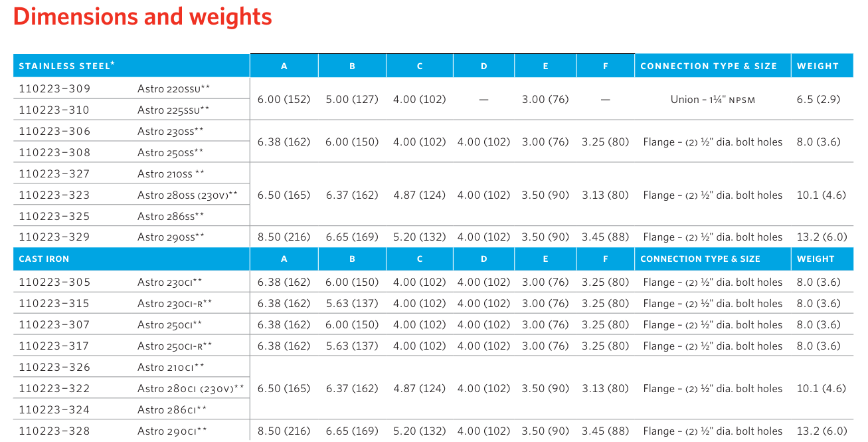The width and height of the screenshot is (868, 442).
Task: Select the Astro 230CI-R model name
Action: (x=175, y=303)
